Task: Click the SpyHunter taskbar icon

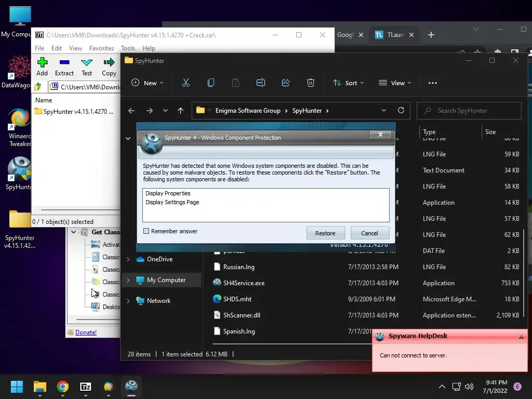Action: point(131,387)
